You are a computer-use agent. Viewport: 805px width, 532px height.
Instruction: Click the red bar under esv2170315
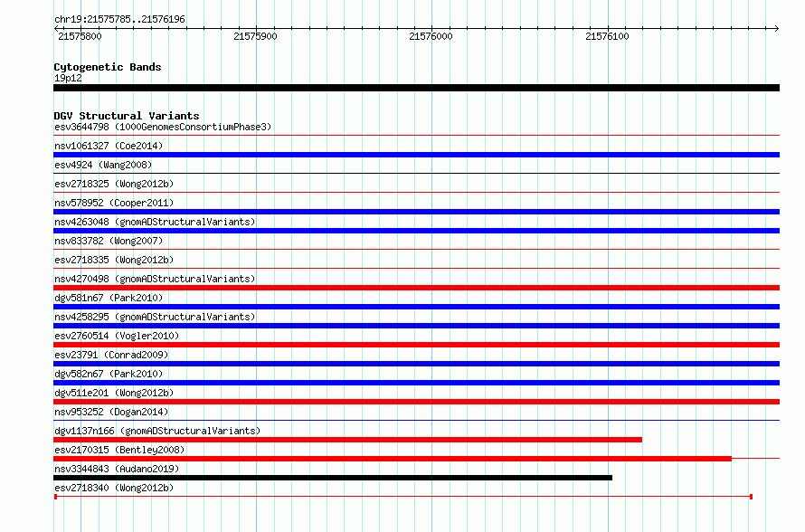pyautogui.click(x=393, y=459)
